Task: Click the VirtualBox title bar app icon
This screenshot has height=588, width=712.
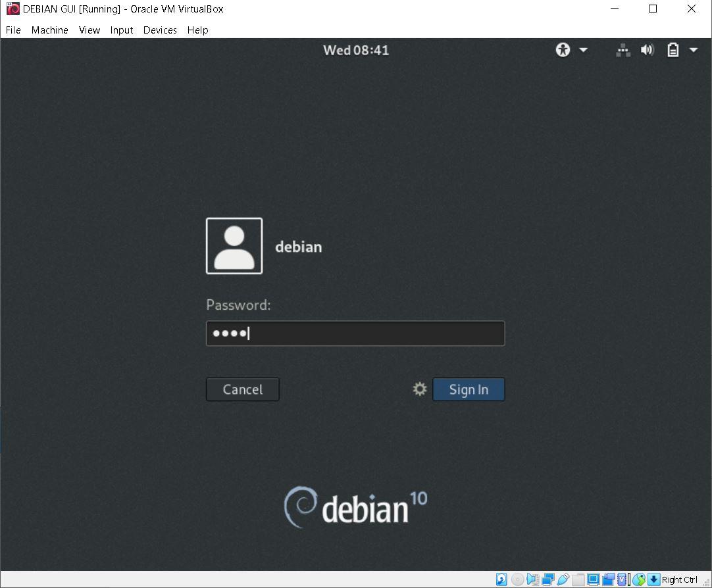Action: 13,9
